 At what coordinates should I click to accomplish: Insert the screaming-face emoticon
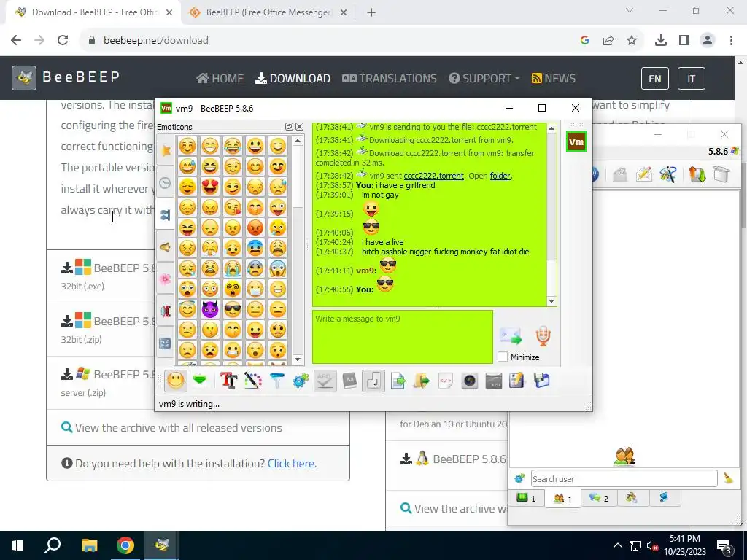coord(278,268)
